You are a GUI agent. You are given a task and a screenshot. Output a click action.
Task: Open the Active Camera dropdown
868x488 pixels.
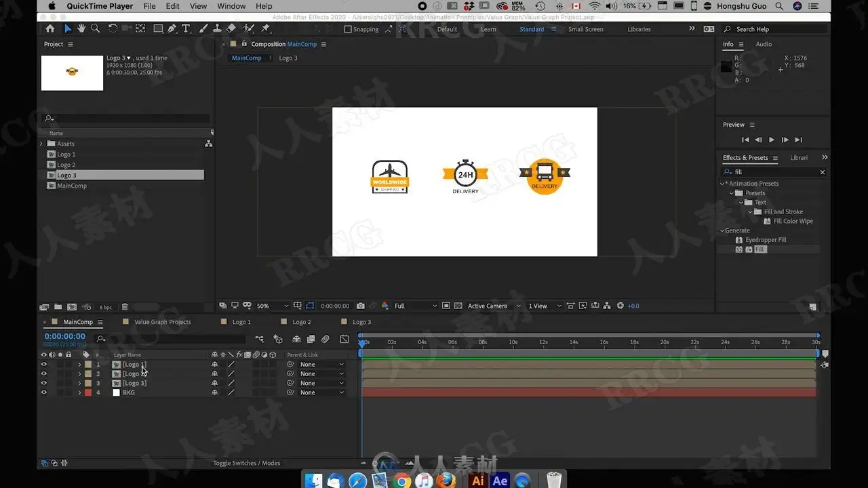point(494,306)
